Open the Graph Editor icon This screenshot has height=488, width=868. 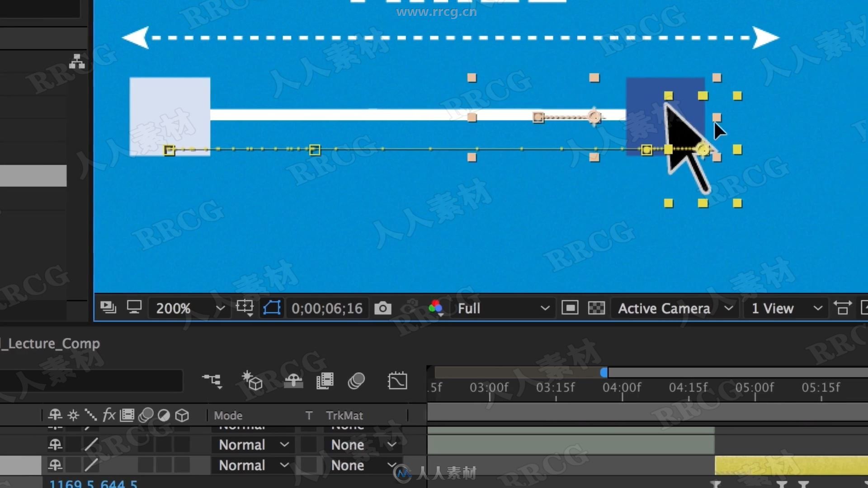point(397,381)
